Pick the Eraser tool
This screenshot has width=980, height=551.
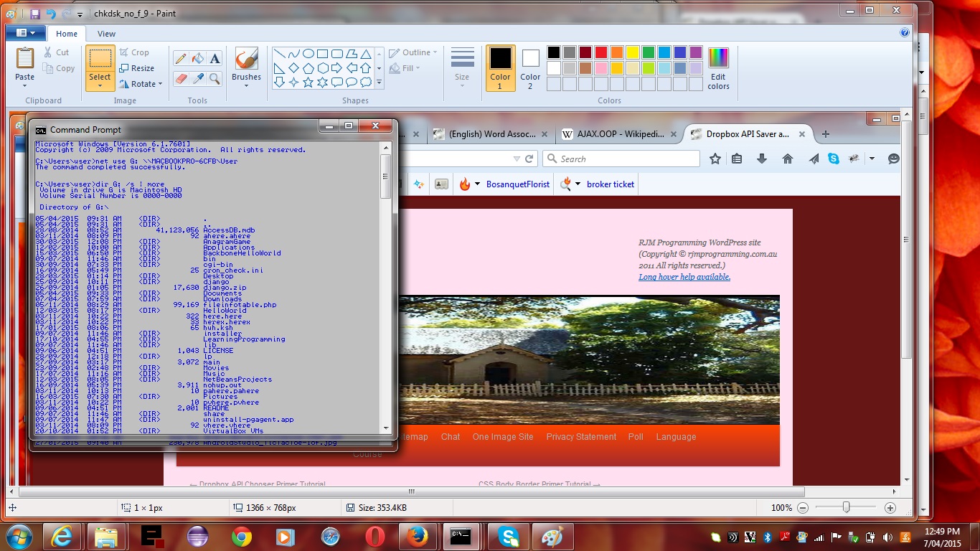(181, 78)
